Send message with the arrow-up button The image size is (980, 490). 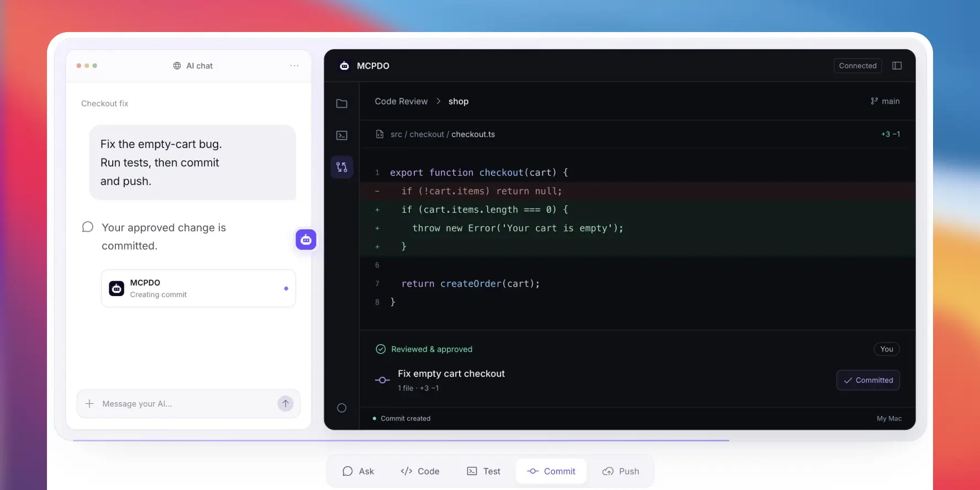tap(286, 404)
